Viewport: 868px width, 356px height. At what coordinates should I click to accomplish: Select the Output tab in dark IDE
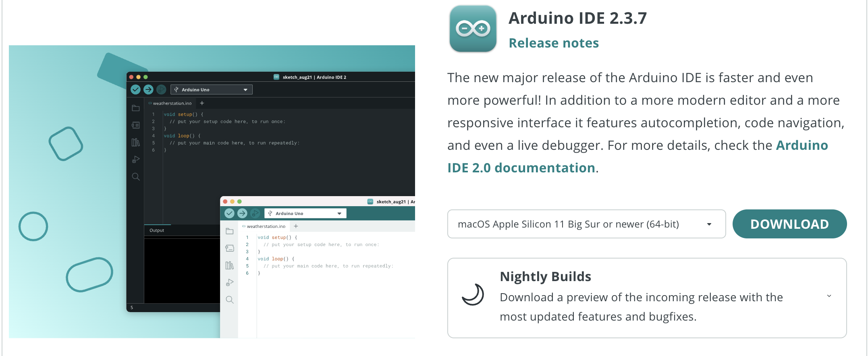[157, 230]
